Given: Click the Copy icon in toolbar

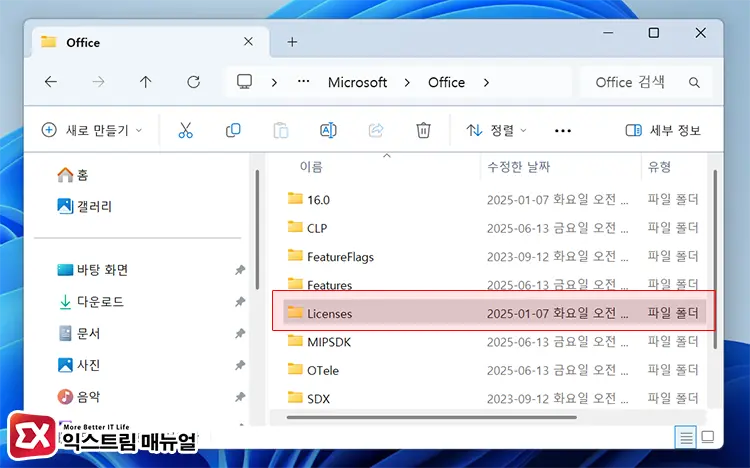Looking at the screenshot, I should (233, 130).
